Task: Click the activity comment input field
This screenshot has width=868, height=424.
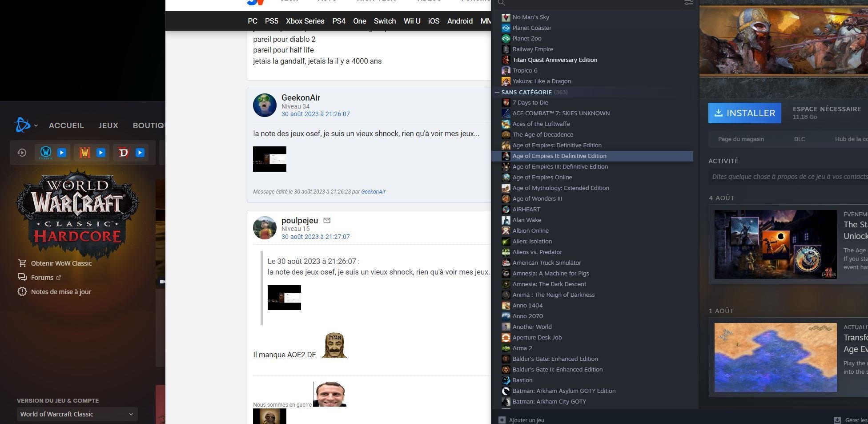Action: click(x=788, y=177)
